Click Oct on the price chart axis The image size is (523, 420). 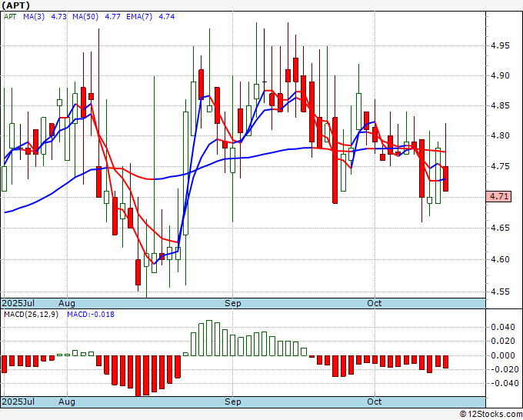[x=375, y=303]
